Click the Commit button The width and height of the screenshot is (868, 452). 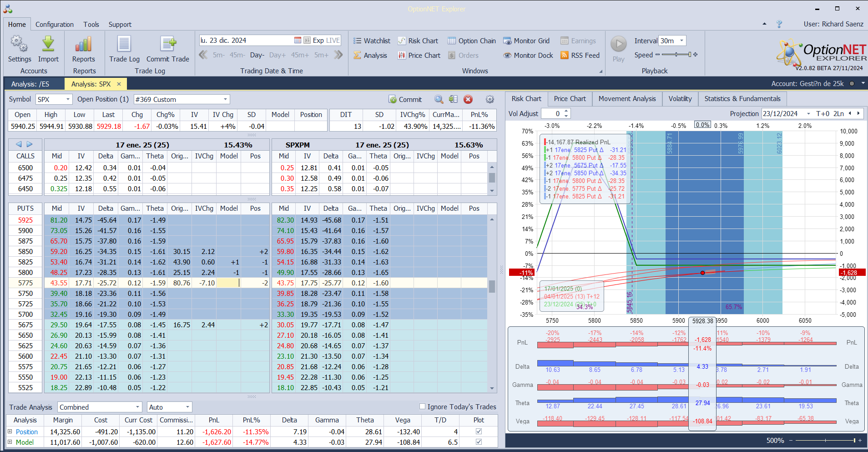tap(405, 100)
